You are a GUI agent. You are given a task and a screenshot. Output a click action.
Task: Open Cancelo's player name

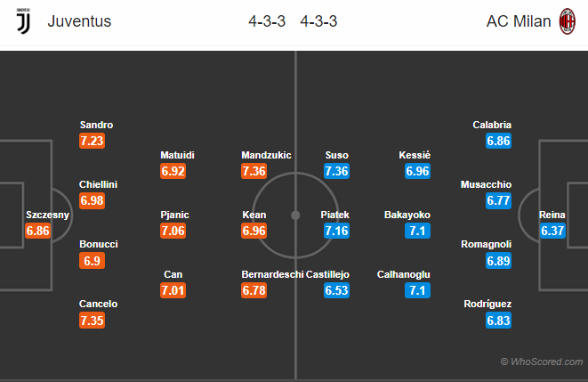click(x=98, y=304)
